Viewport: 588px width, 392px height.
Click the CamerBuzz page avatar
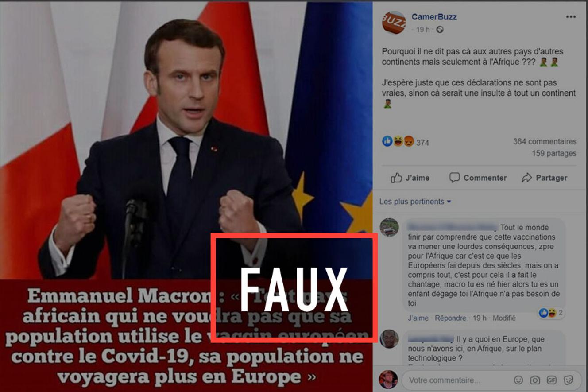(394, 23)
